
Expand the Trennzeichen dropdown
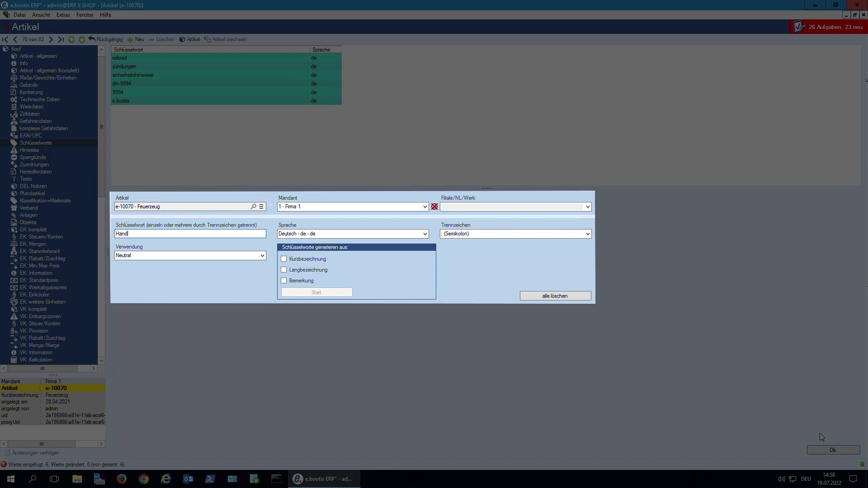[x=587, y=234]
